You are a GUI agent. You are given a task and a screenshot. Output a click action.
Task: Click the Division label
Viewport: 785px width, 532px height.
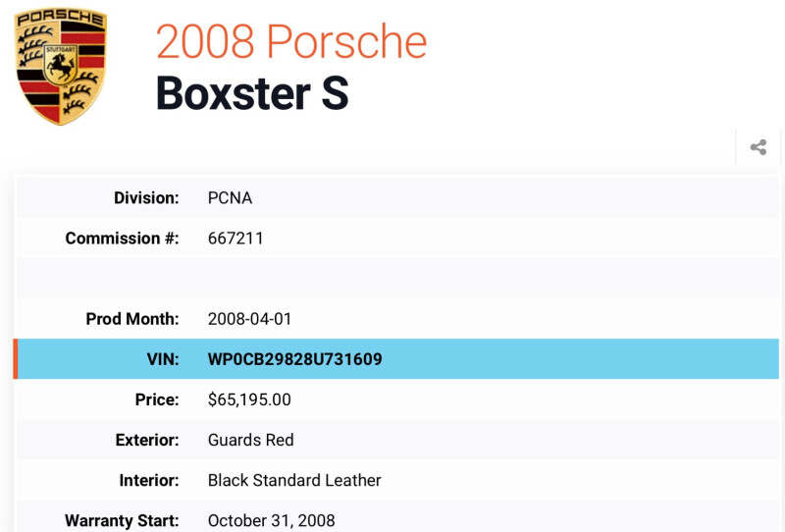pyautogui.click(x=146, y=198)
